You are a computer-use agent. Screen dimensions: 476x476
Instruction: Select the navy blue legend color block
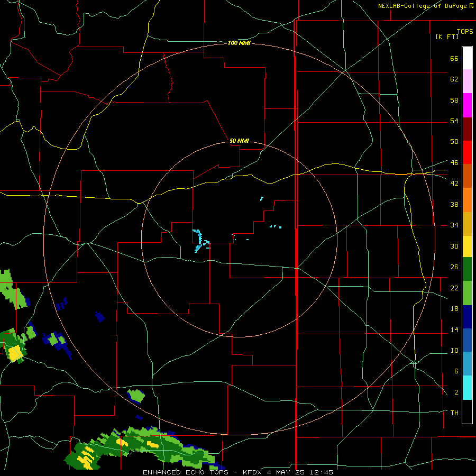pyautogui.click(x=467, y=317)
